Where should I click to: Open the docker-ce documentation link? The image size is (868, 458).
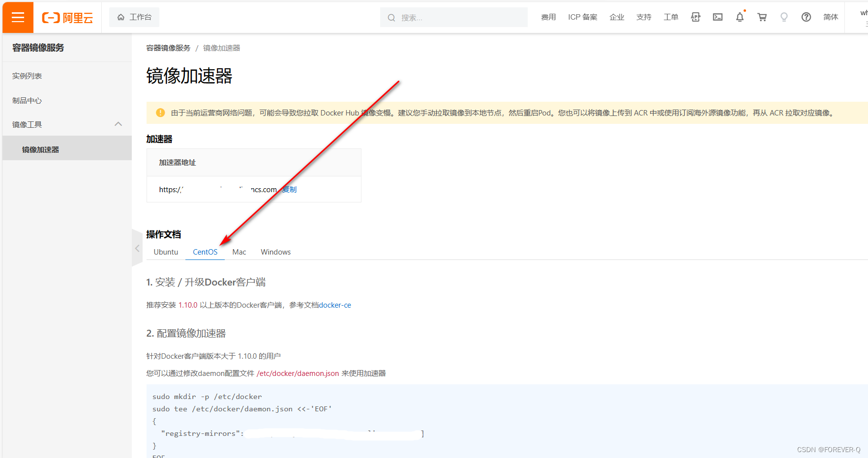tap(335, 305)
